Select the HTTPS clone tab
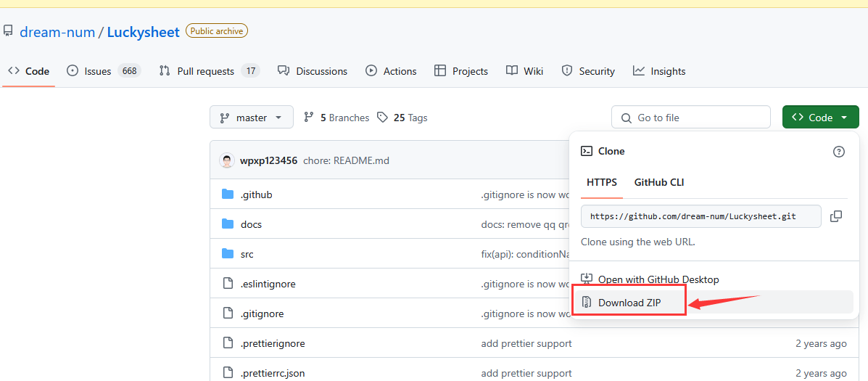868x381 pixels. pyautogui.click(x=602, y=182)
